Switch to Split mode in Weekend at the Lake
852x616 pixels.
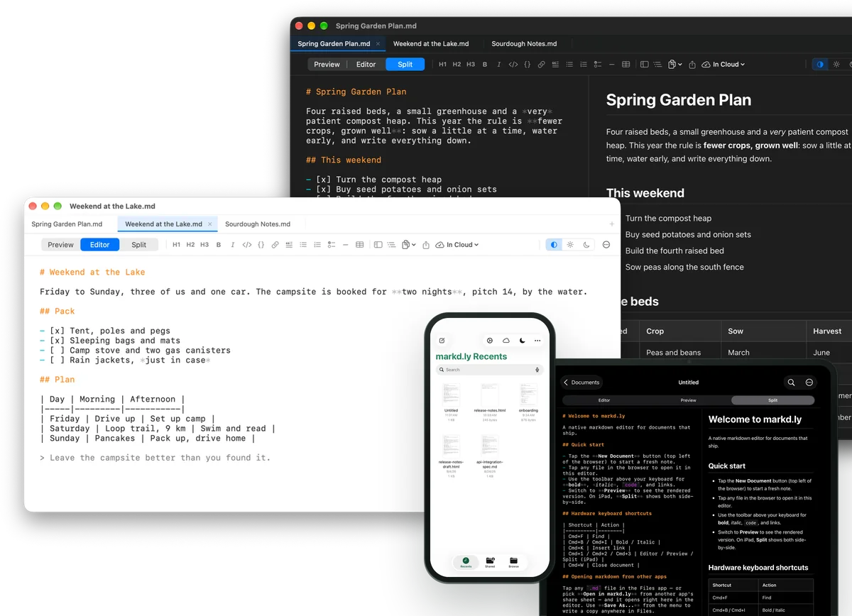(x=139, y=245)
